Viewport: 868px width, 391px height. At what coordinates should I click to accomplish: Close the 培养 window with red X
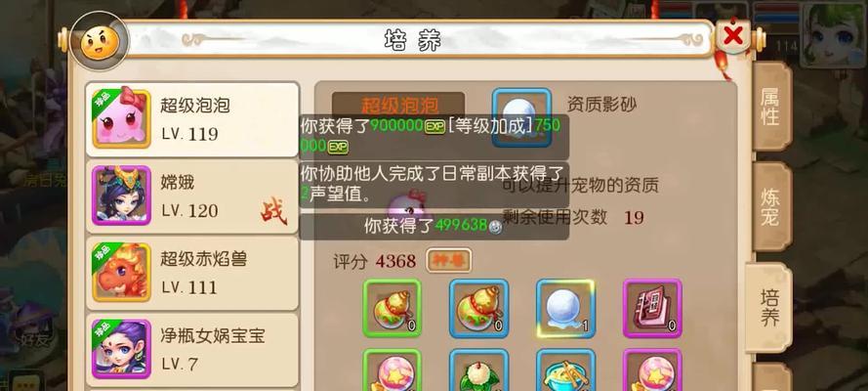point(733,36)
